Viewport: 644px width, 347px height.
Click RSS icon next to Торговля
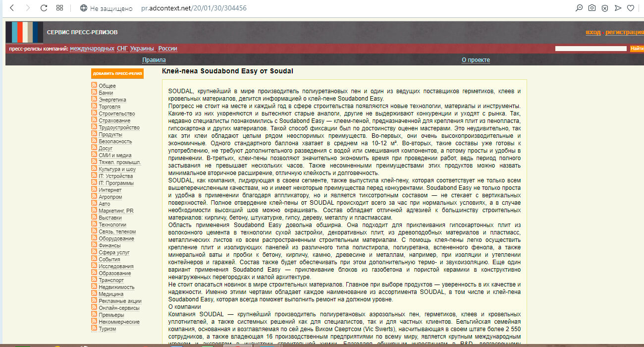pyautogui.click(x=94, y=107)
